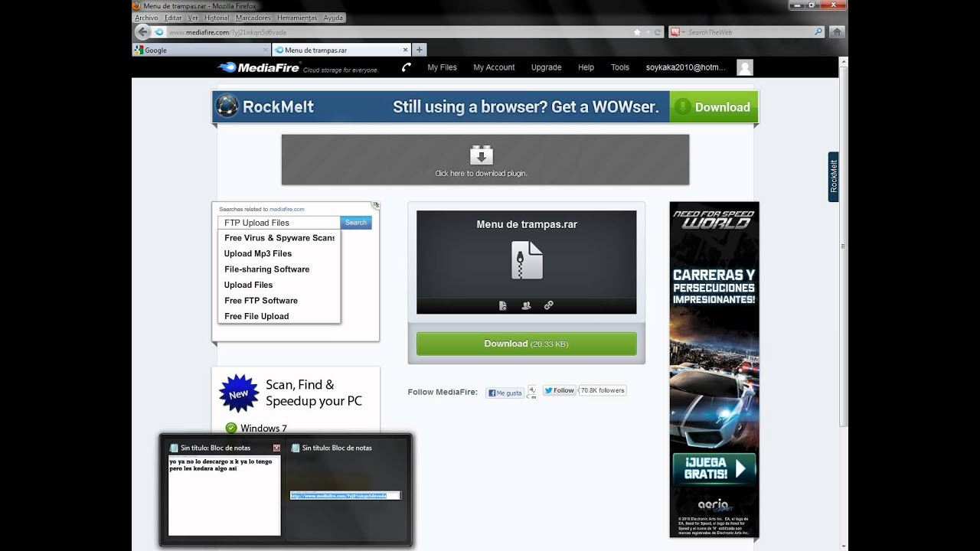
Task: Click the green RockMelt Download button
Action: pos(714,107)
